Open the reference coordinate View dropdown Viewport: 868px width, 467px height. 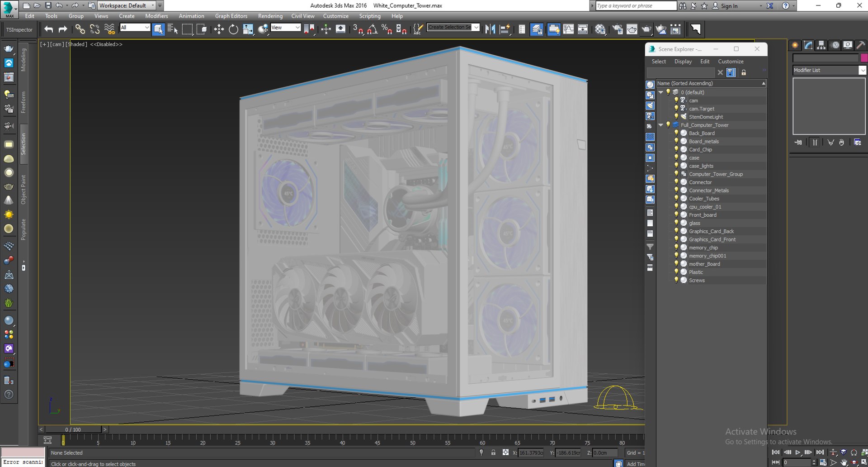(285, 28)
